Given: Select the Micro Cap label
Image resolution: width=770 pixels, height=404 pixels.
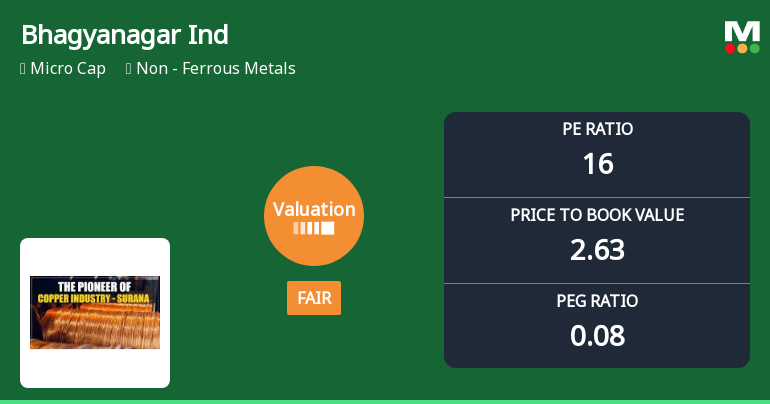Looking at the screenshot, I should click(68, 69).
